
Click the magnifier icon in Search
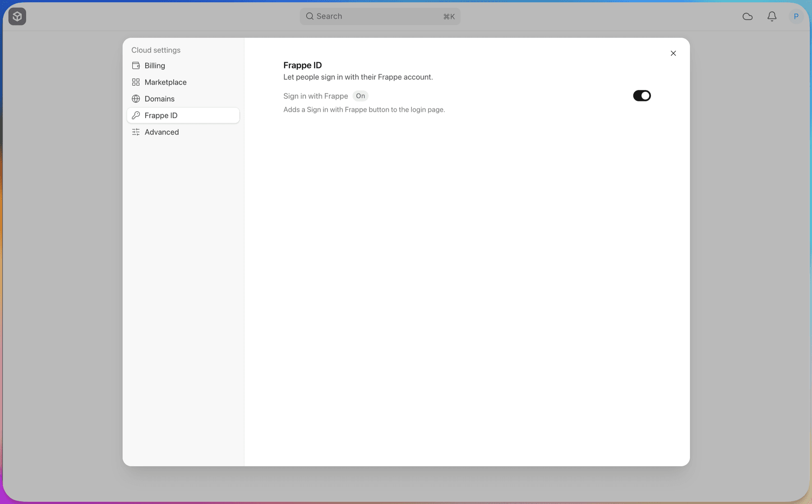click(x=309, y=16)
